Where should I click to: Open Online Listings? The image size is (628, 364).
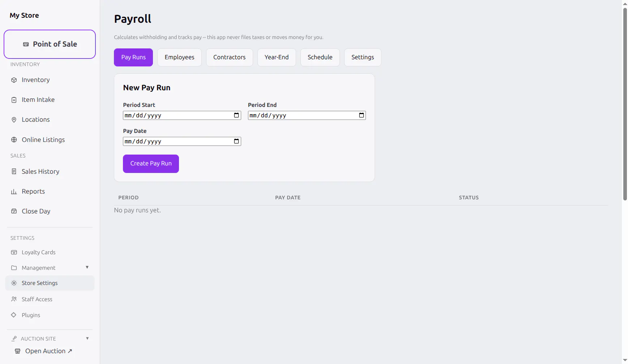click(x=50, y=140)
